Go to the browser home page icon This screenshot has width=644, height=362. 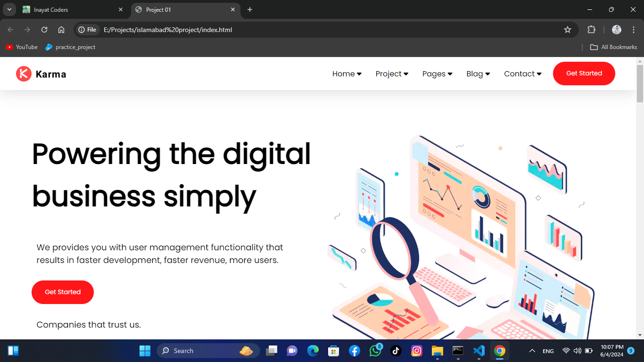(x=61, y=30)
